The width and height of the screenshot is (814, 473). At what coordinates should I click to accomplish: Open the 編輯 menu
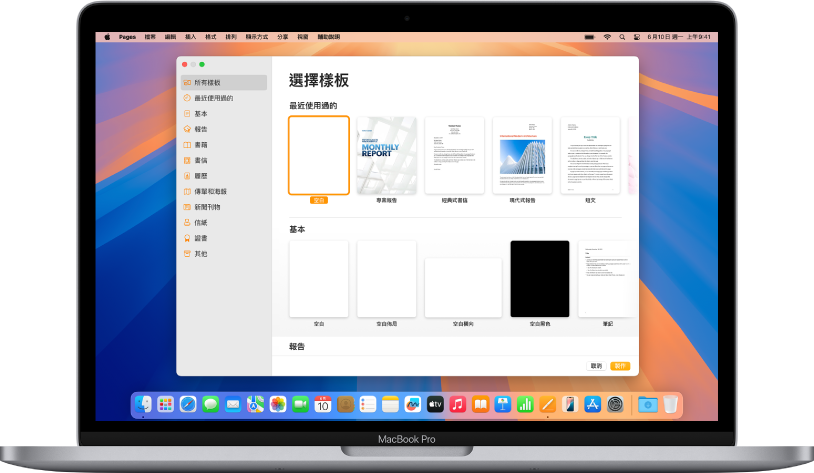170,37
